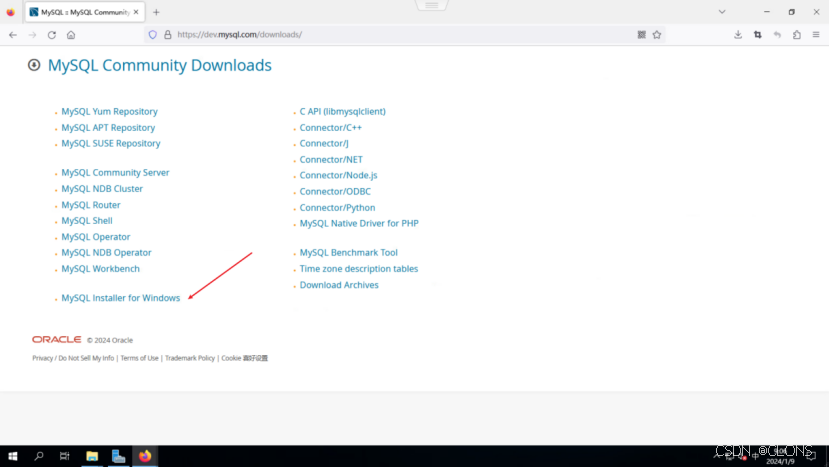Click Firefox icon in the taskbar
830x467 pixels.
145,456
